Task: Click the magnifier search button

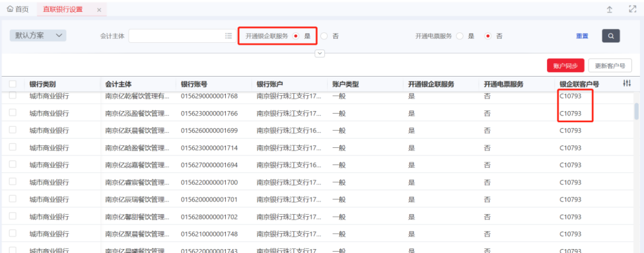Action: (x=611, y=36)
